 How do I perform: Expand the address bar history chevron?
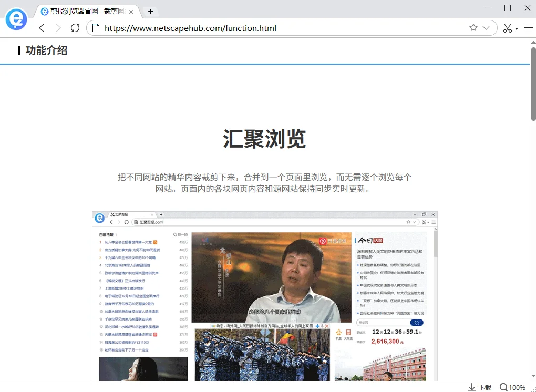486,28
